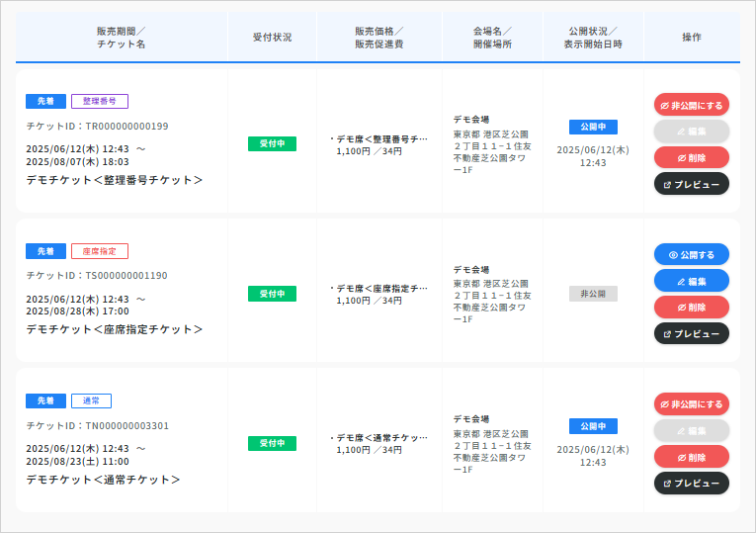Screen dimensions: 756x533
Task: Click the red 座席指定 tag
Action: click(x=100, y=251)
